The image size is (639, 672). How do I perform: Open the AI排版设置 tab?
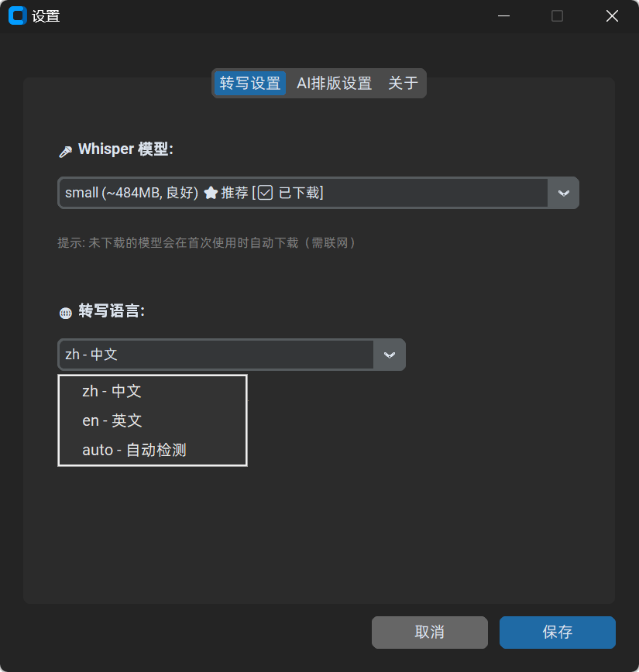click(x=334, y=83)
